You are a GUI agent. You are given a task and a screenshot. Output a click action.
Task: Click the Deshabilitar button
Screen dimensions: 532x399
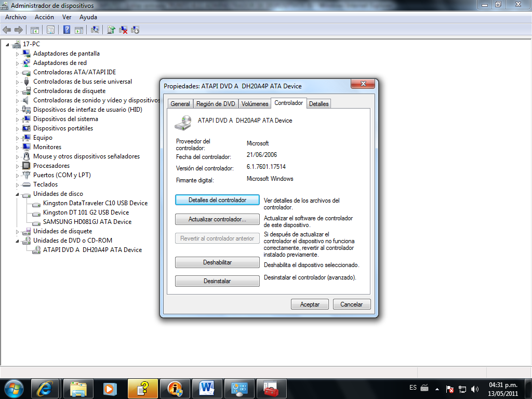(218, 262)
